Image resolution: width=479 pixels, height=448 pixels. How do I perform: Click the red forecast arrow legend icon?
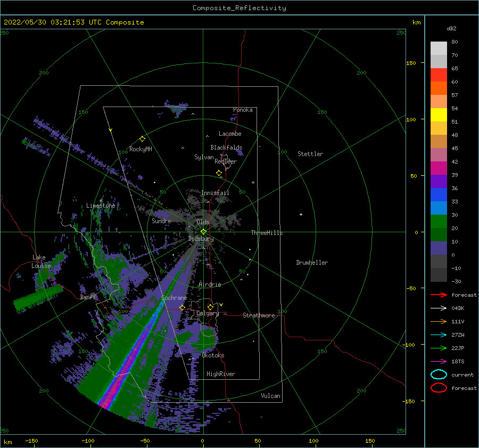439,295
